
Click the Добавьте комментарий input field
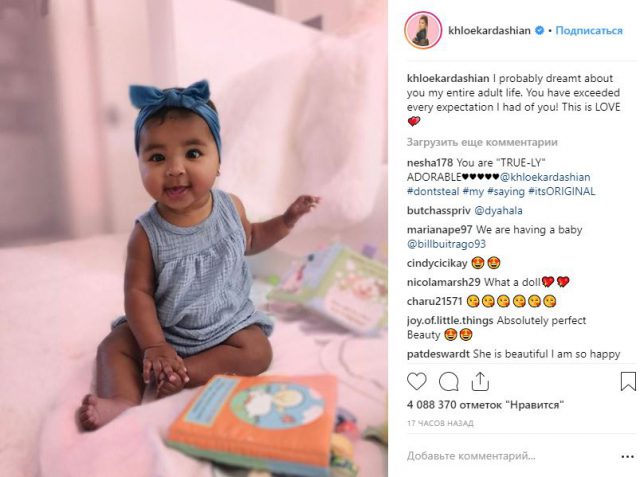tap(512, 456)
